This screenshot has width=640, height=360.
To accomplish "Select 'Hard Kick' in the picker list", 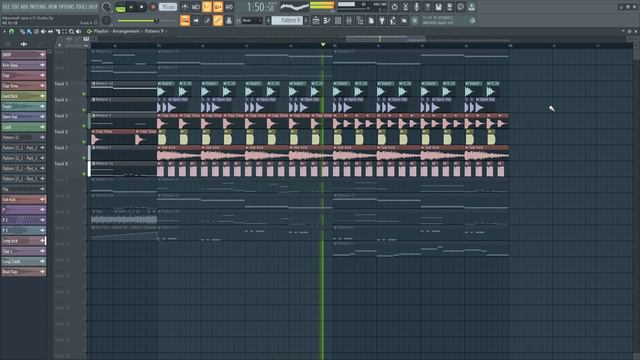I will 24,96.
